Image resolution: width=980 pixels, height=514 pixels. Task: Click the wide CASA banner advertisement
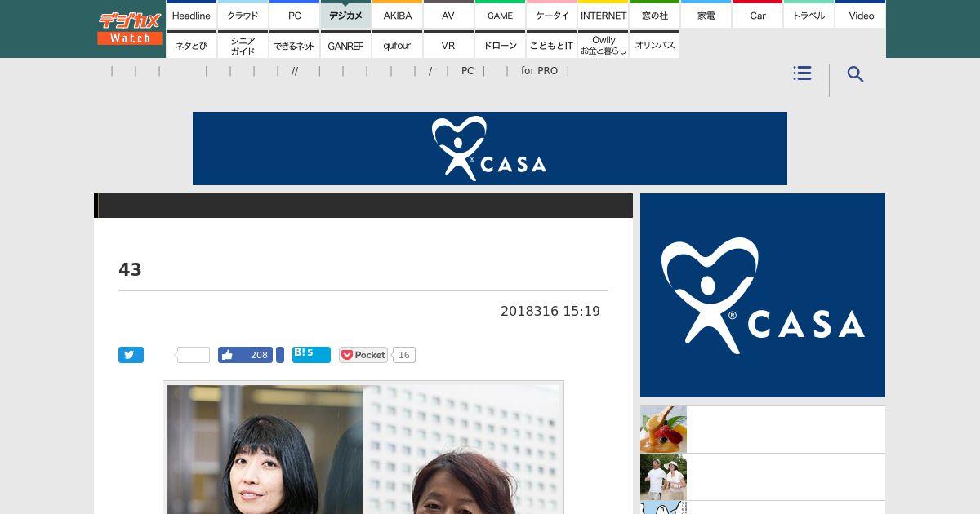(490, 148)
